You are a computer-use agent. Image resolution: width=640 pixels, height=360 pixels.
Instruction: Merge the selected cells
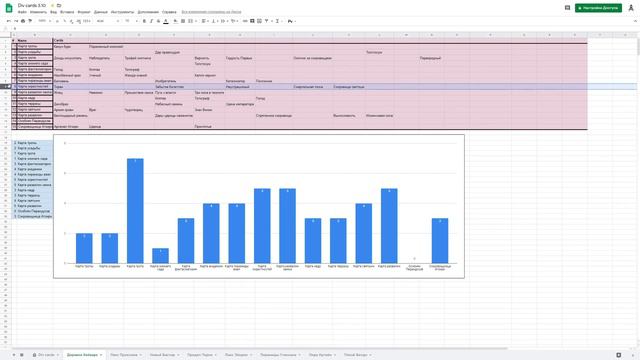[x=190, y=21]
